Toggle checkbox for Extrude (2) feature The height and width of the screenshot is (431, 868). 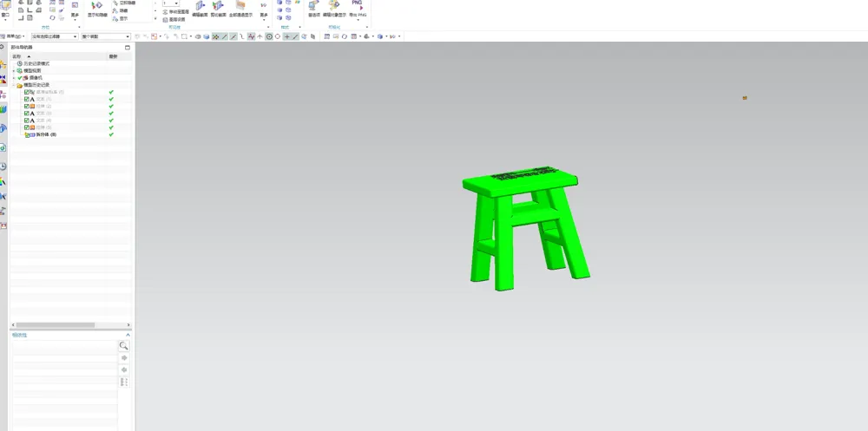(26, 106)
